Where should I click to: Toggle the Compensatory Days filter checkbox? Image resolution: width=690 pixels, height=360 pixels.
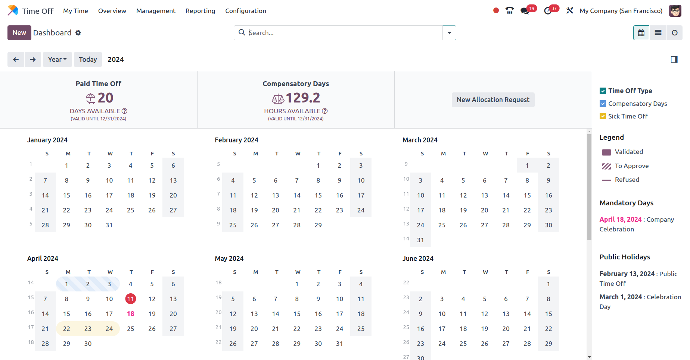click(x=603, y=103)
